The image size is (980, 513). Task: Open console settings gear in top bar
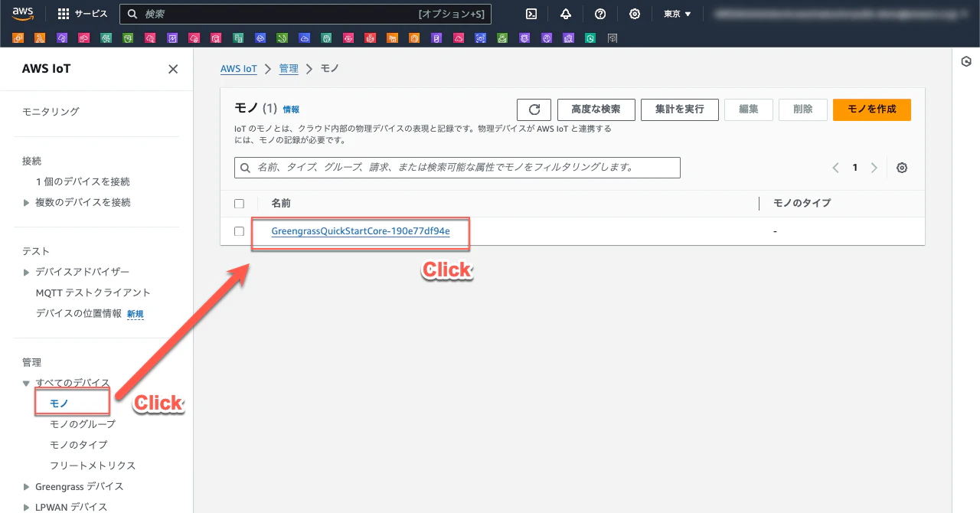coord(635,14)
